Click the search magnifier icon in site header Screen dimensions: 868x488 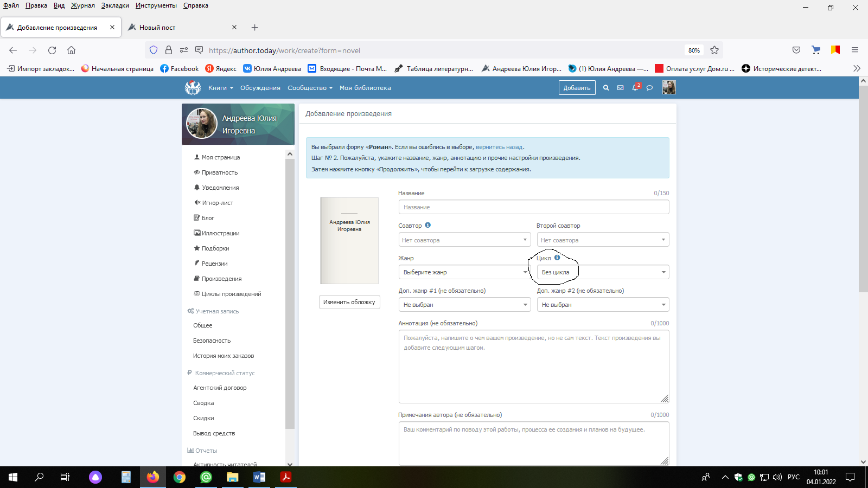[x=606, y=88]
